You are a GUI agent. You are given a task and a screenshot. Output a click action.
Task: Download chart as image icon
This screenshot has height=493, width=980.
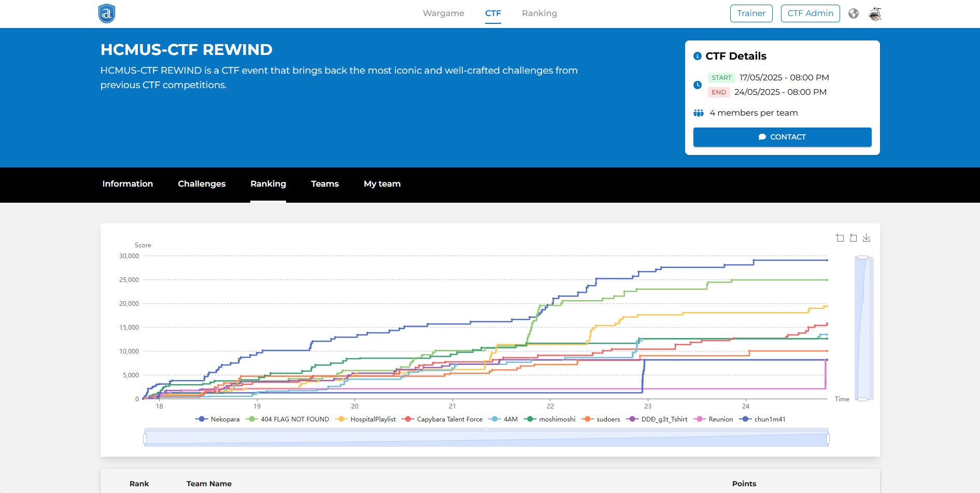click(x=867, y=238)
